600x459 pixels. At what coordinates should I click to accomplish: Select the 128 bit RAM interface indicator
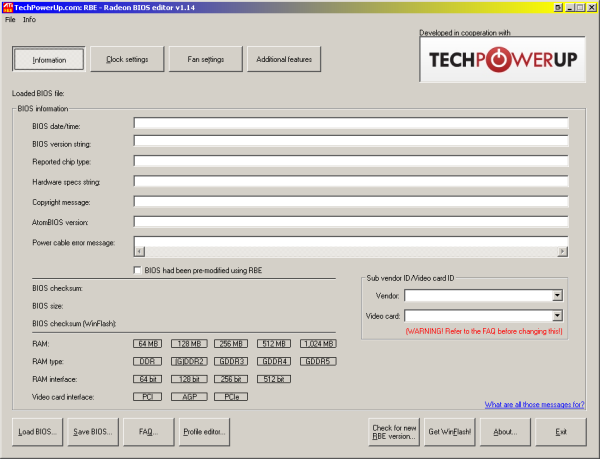pos(189,379)
